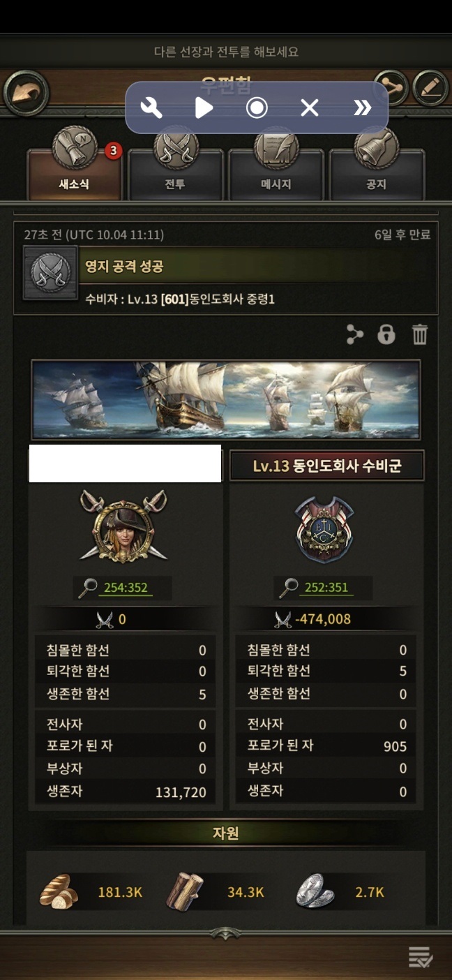
Task: Go to defender coordinates 252:351
Action: 326,588
